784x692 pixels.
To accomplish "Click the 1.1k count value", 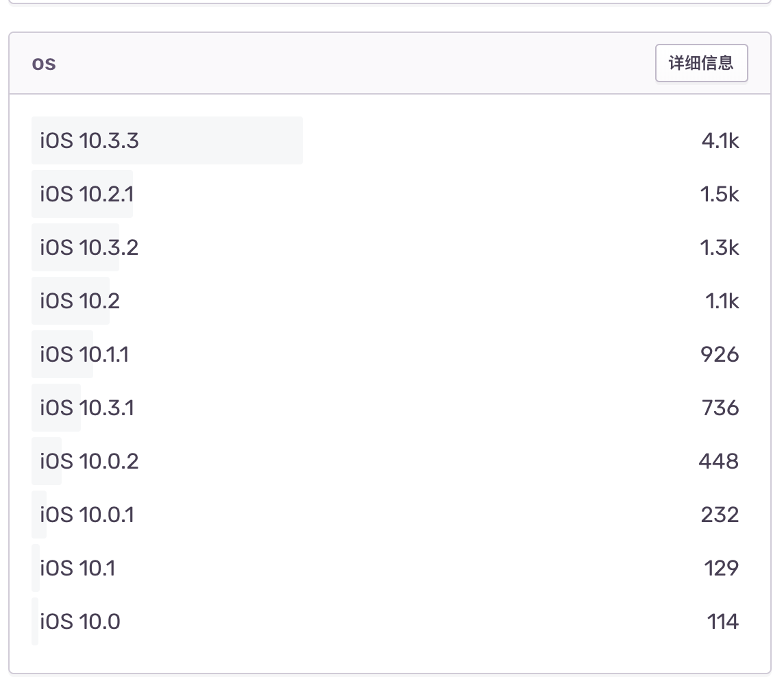I will pos(722,301).
